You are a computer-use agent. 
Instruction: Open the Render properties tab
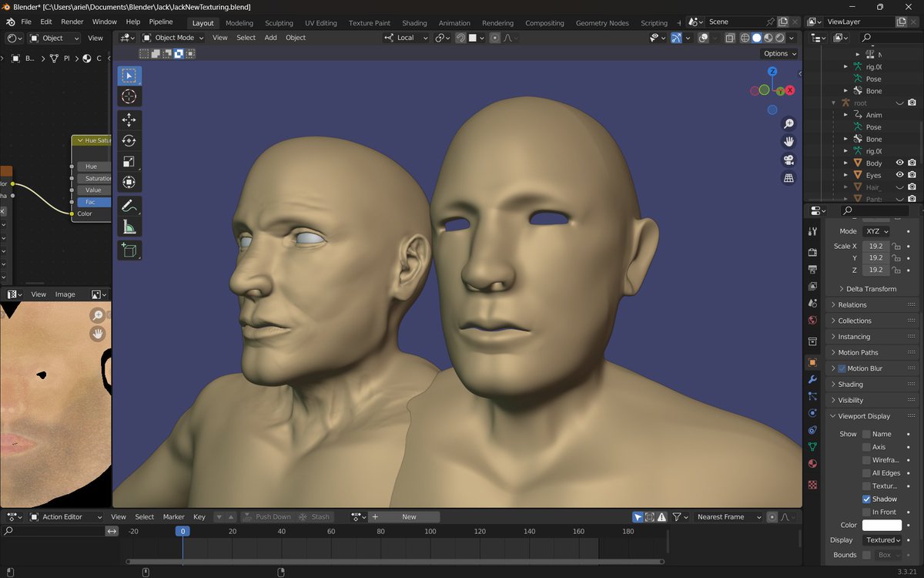click(812, 252)
